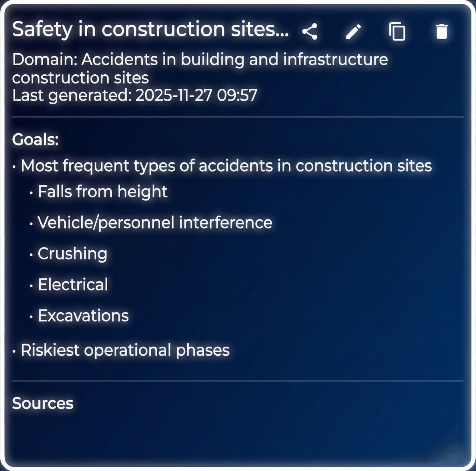This screenshot has height=471, width=476.
Task: Click the pencil edit icon
Action: click(x=353, y=32)
